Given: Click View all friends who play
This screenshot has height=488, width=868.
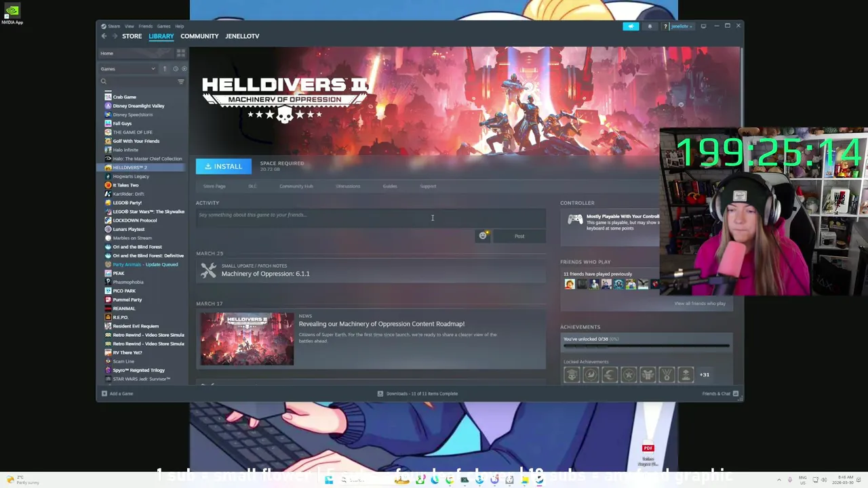Looking at the screenshot, I should 700,304.
